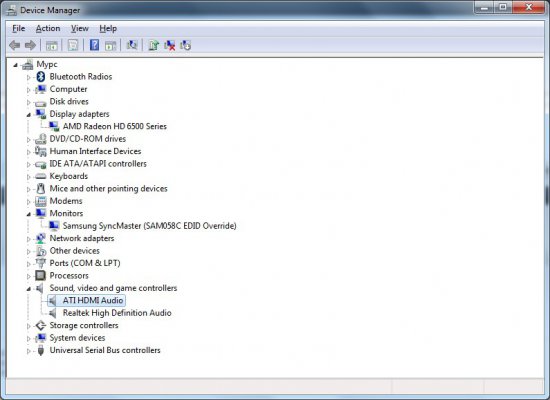Expand the Bluetooth Radios node
This screenshot has height=400, width=550.
(29, 77)
